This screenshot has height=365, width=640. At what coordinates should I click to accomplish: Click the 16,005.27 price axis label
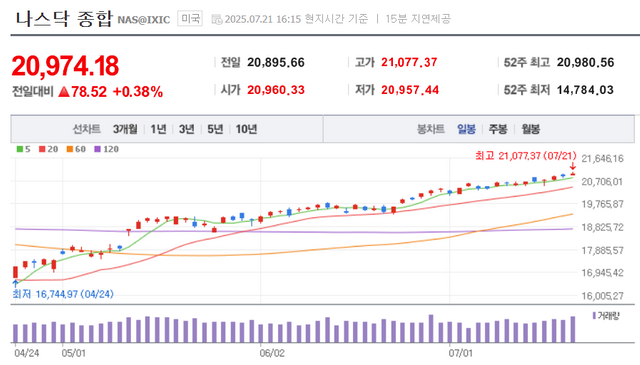[x=602, y=296]
